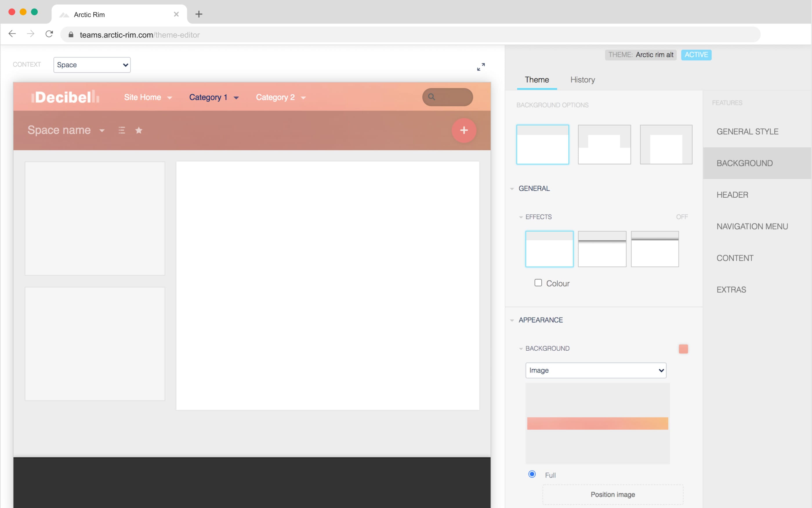This screenshot has height=508, width=812.
Task: Open a new browser tab
Action: click(199, 14)
